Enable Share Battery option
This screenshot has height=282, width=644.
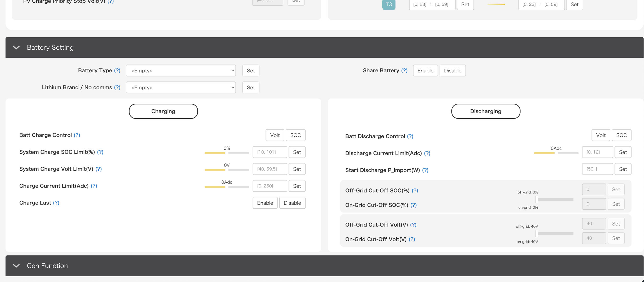(425, 70)
